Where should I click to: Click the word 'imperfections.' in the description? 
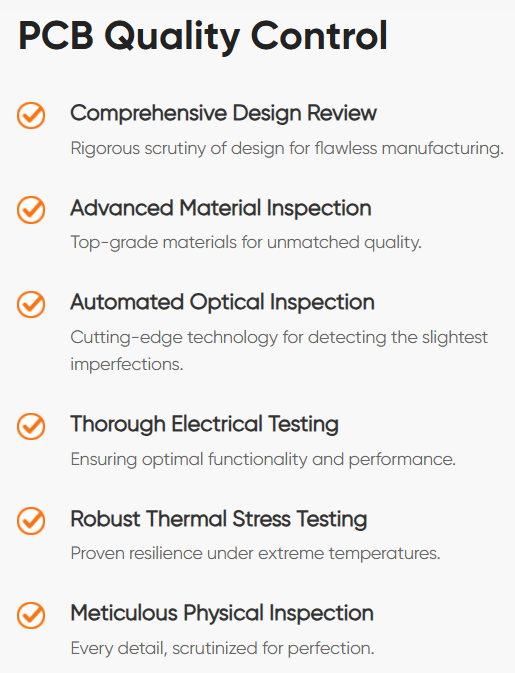coord(127,364)
